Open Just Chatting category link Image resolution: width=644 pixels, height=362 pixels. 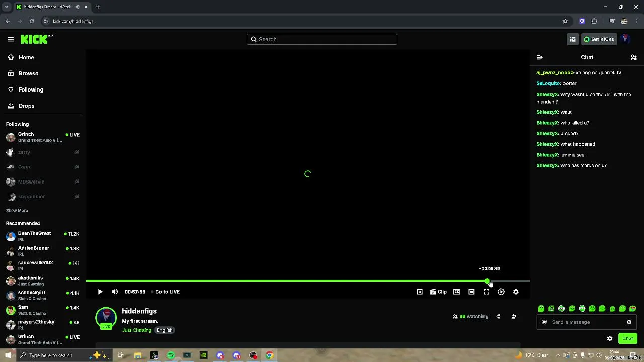(x=137, y=330)
